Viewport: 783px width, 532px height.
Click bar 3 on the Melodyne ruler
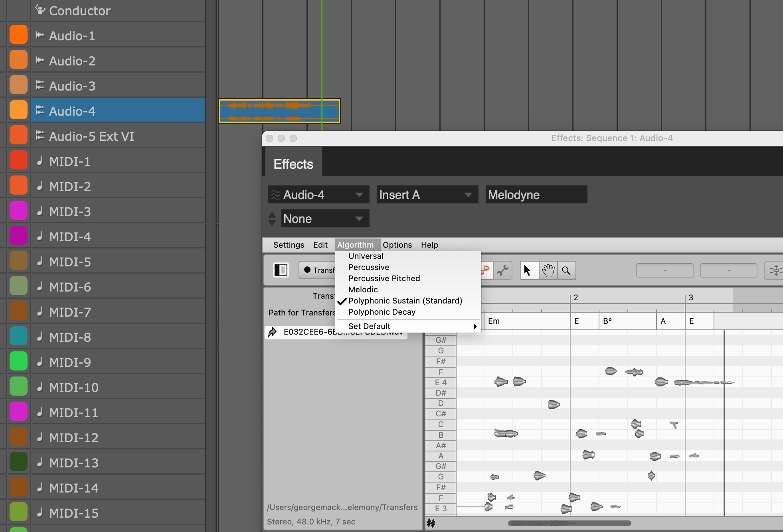(x=691, y=298)
